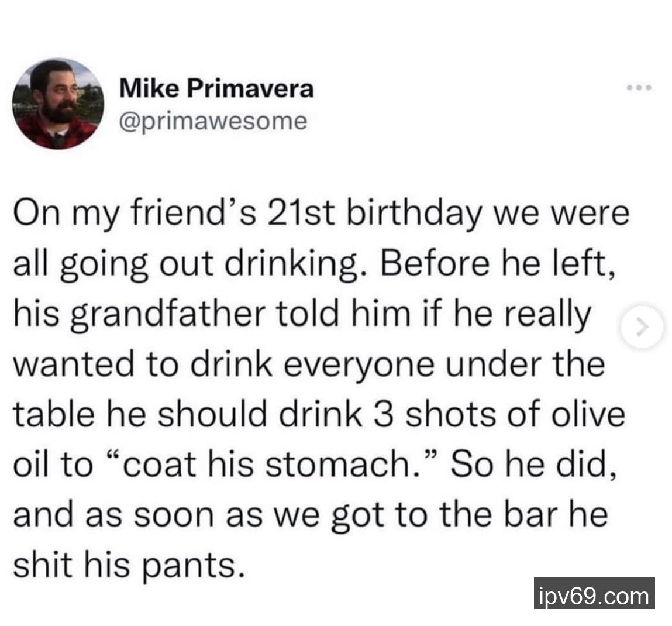Click the words "olive" at line end
The image size is (672, 626).
point(591,414)
